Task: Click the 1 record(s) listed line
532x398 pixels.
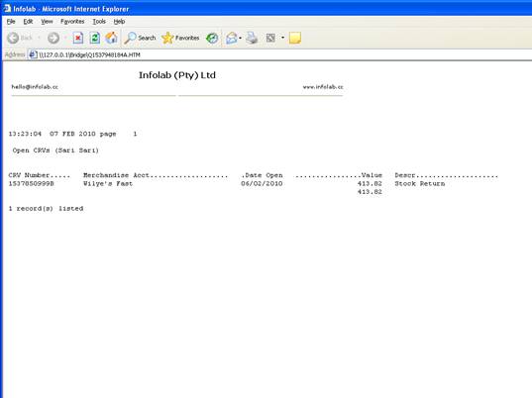Action: pos(46,209)
